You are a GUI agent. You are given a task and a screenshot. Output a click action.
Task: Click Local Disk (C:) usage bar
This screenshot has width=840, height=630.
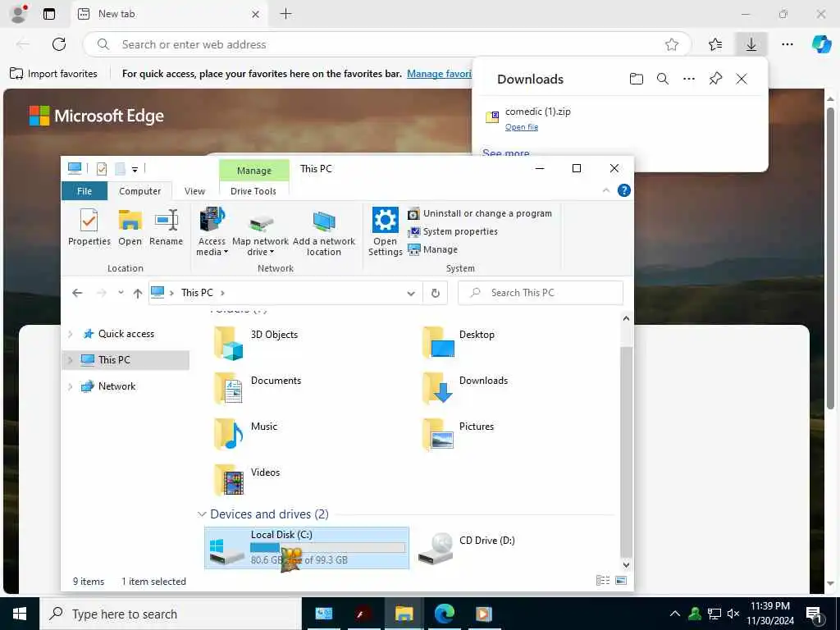coord(327,547)
